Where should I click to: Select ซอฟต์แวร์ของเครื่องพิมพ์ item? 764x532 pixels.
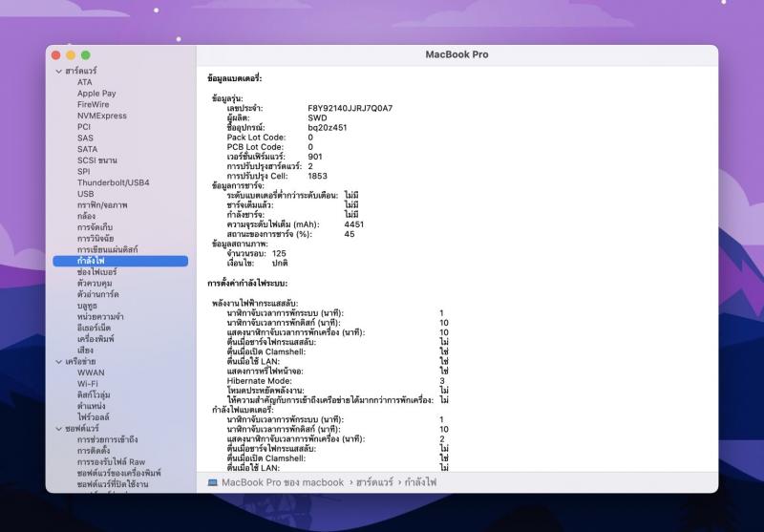(x=118, y=473)
